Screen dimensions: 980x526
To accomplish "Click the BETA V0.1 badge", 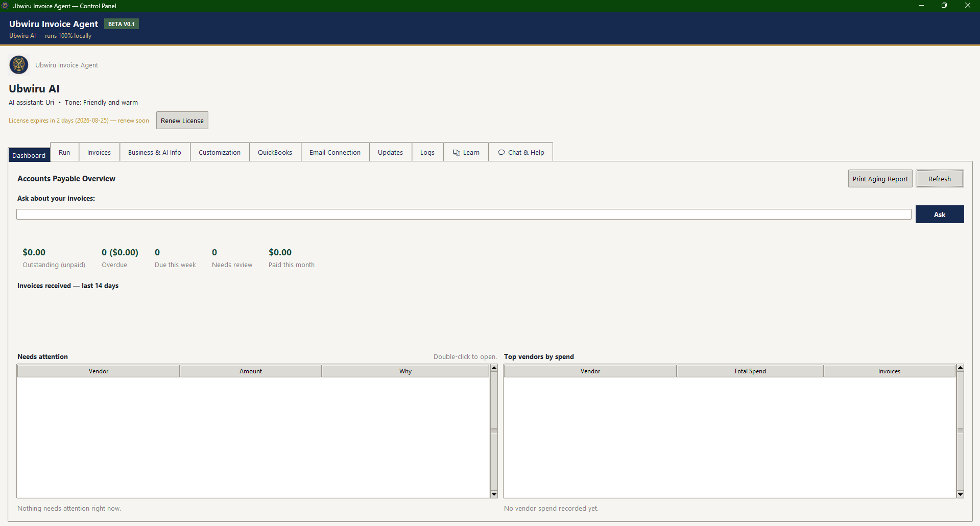I will point(122,24).
